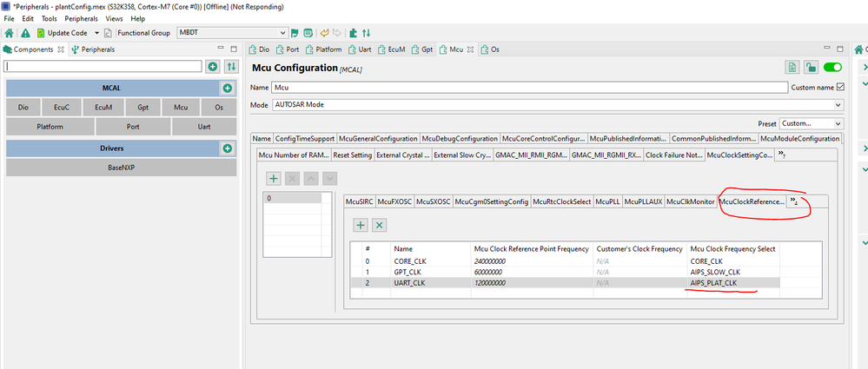This screenshot has width=868, height=369.
Task: Click the sort arrows icon beside component search
Action: click(231, 67)
